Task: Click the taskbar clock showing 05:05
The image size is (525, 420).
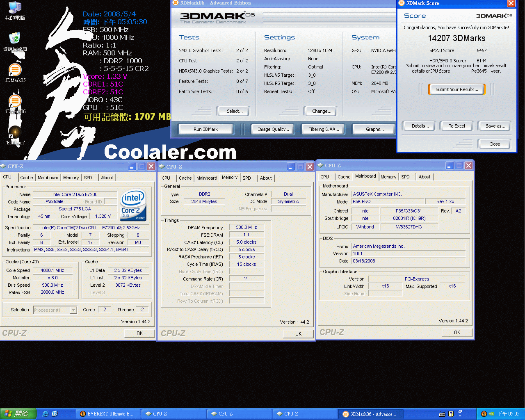Action: point(509,414)
